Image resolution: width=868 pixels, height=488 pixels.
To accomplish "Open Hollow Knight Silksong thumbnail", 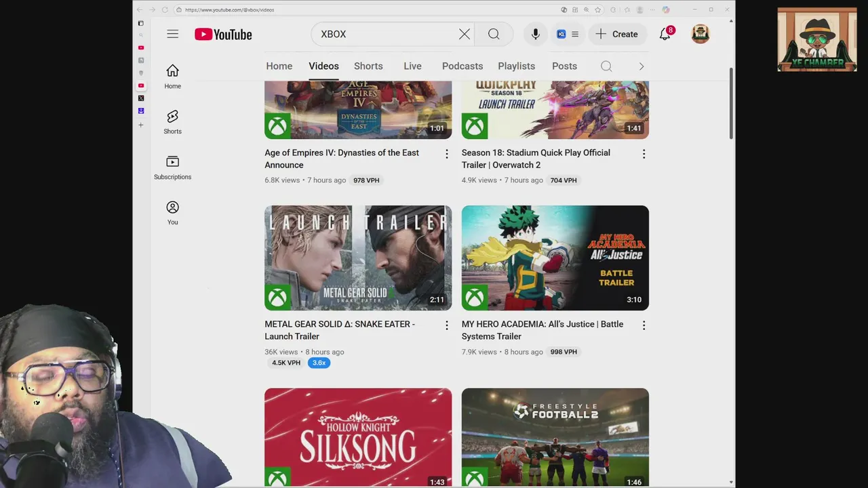I will 358,437.
